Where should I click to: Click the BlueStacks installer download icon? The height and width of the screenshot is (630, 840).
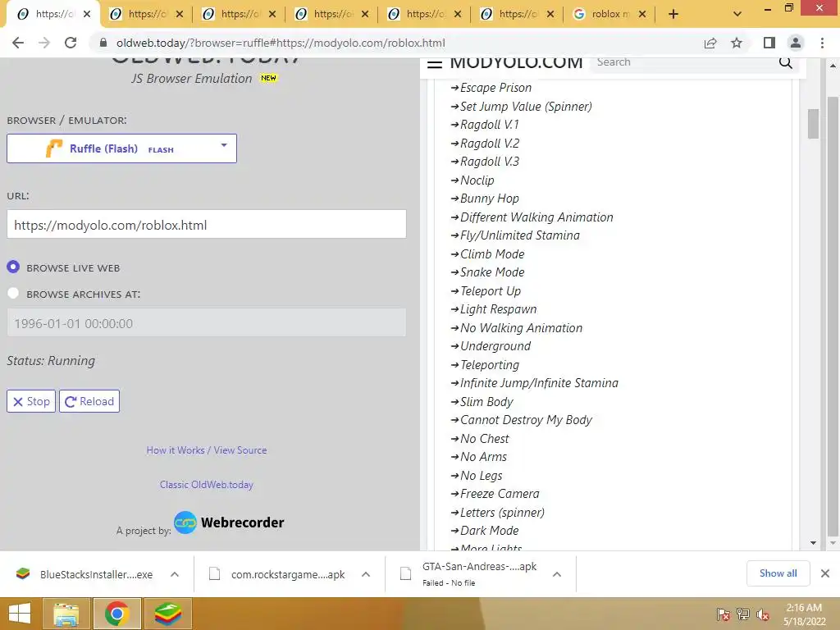(23, 573)
